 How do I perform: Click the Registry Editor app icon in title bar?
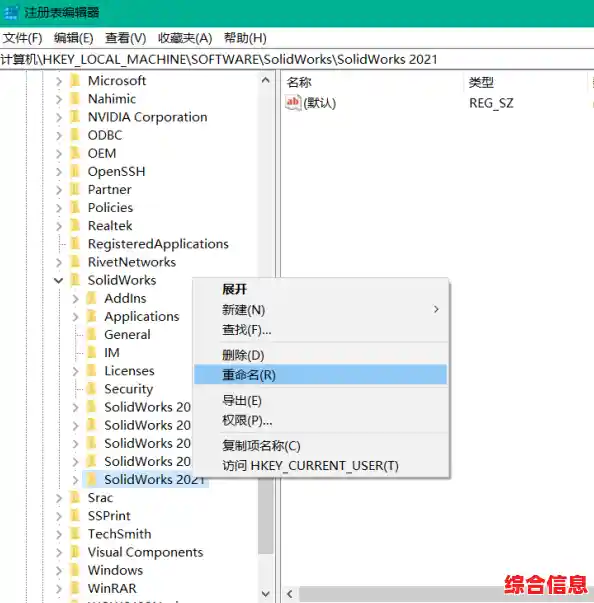(x=10, y=12)
